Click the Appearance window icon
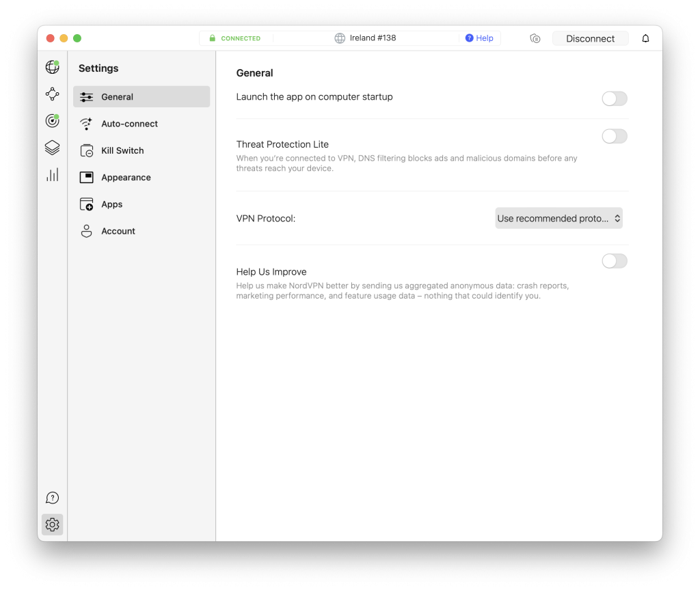Image resolution: width=700 pixels, height=591 pixels. [87, 178]
